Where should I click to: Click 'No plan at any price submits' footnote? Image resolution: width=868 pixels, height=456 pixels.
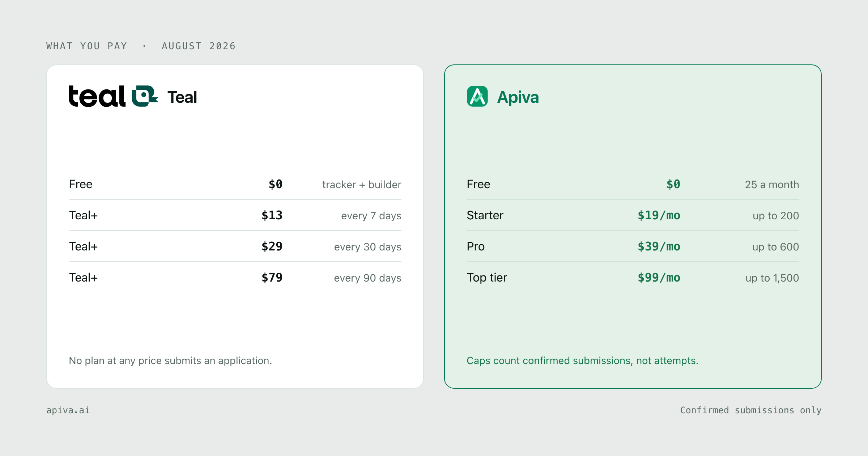pyautogui.click(x=170, y=360)
